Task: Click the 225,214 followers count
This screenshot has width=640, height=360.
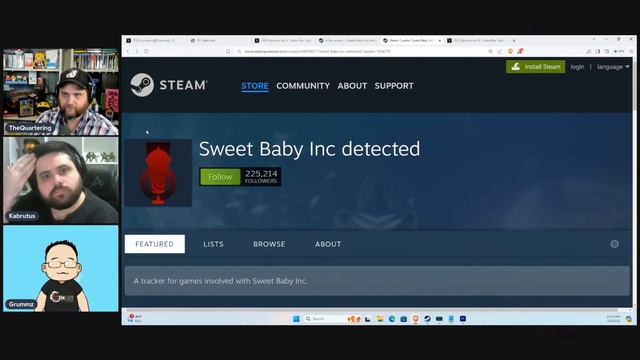Action: [x=261, y=177]
